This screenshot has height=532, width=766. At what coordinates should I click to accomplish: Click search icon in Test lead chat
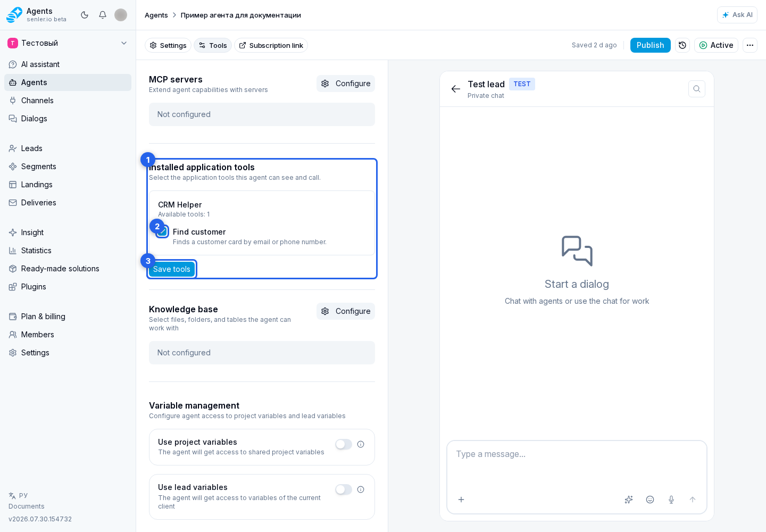pyautogui.click(x=697, y=89)
